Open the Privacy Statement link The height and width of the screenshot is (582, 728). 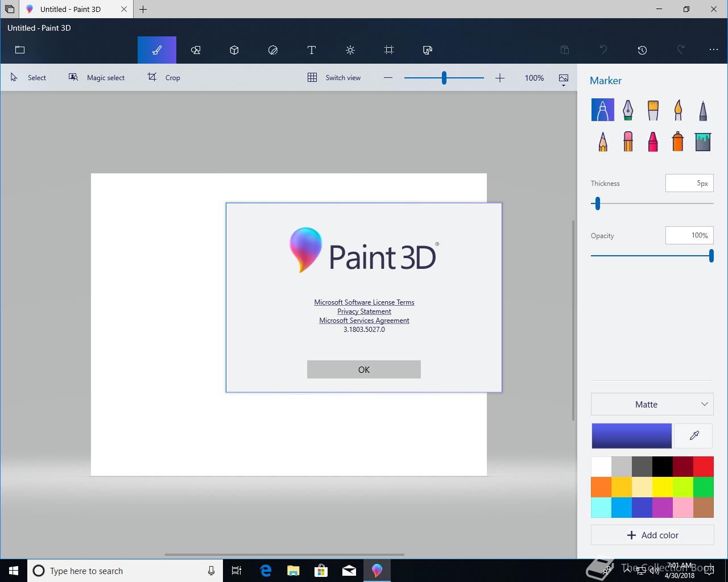(x=364, y=311)
